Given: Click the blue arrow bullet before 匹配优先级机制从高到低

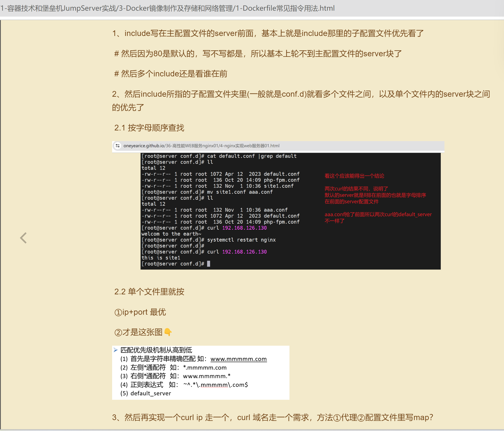Looking at the screenshot, I should click(116, 350).
